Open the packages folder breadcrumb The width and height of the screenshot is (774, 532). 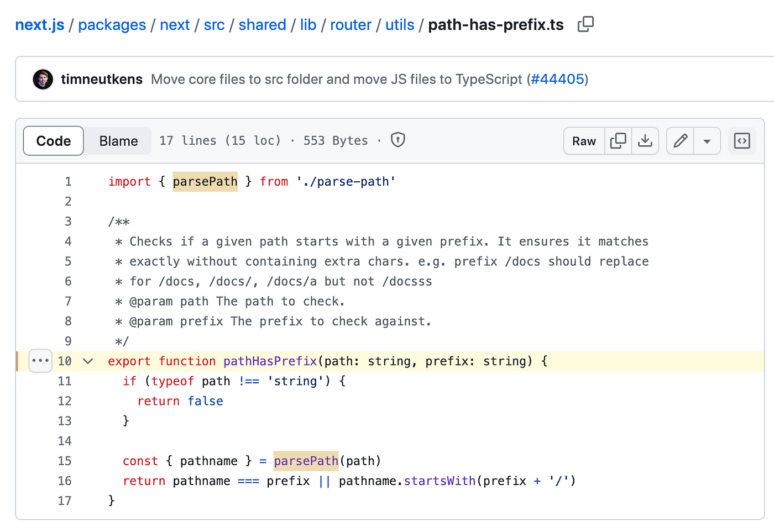pos(112,25)
